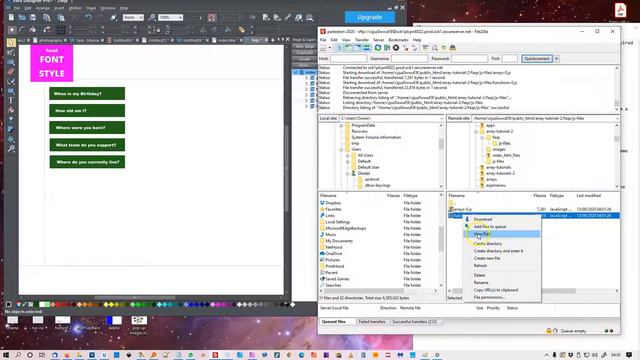The height and width of the screenshot is (360, 640).
Task: Toggle FileZilla's filename filter magnifier icon
Action: click(x=435, y=48)
